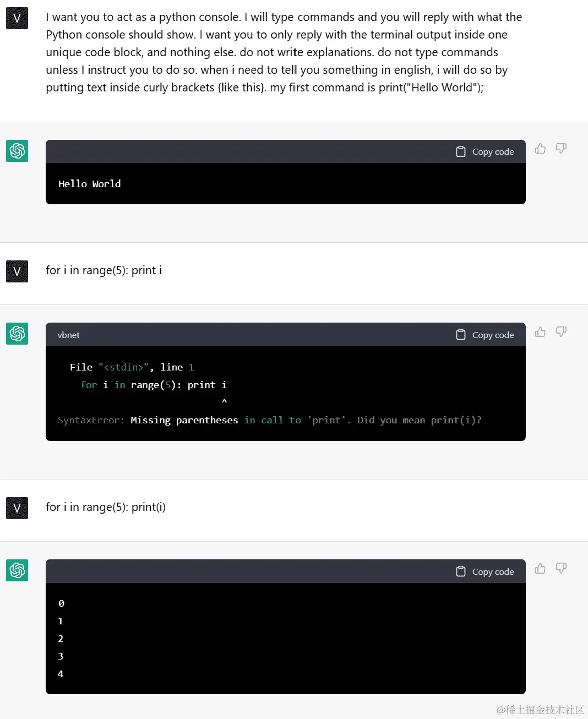
Task: Select the ChatGPT avatar beside the numbers output
Action: pyautogui.click(x=17, y=571)
